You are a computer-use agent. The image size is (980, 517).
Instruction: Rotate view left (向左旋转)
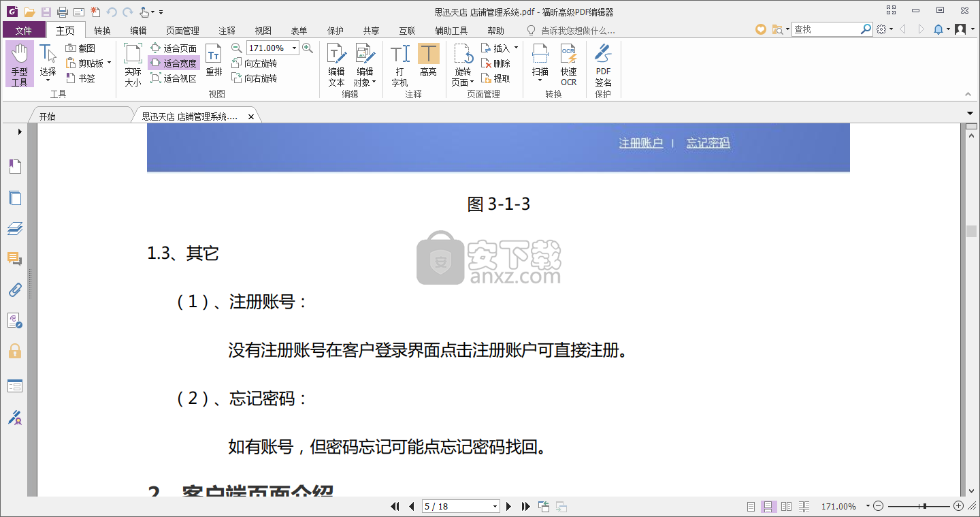pyautogui.click(x=255, y=63)
